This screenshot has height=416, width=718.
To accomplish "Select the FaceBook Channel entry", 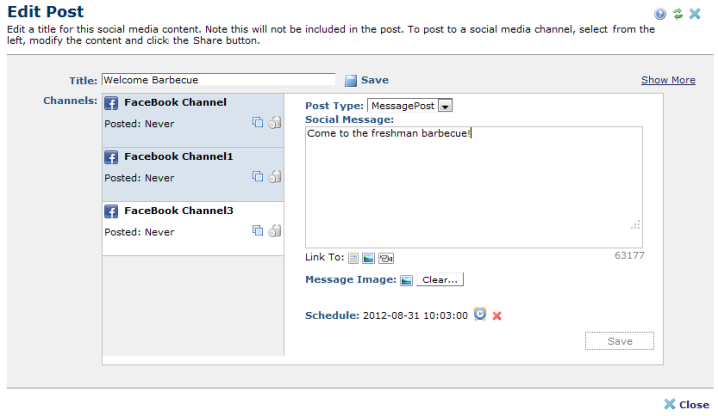I will [175, 102].
